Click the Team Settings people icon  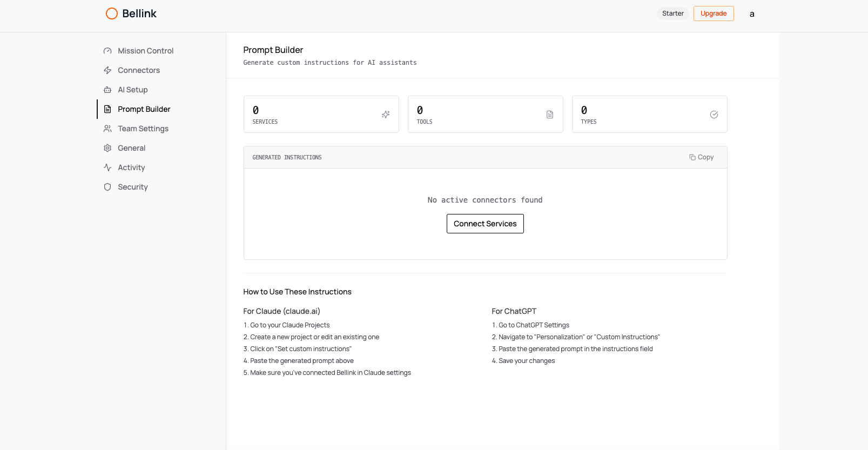(107, 129)
